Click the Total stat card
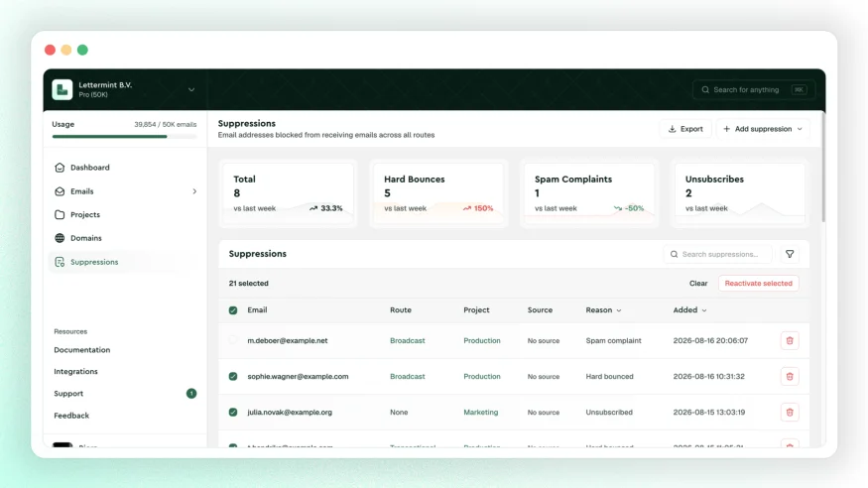Screen dimensions: 868x488 288,193
